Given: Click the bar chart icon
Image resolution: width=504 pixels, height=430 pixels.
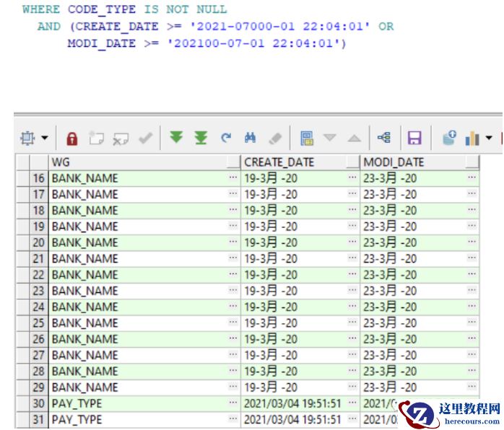Looking at the screenshot, I should click(x=472, y=139).
